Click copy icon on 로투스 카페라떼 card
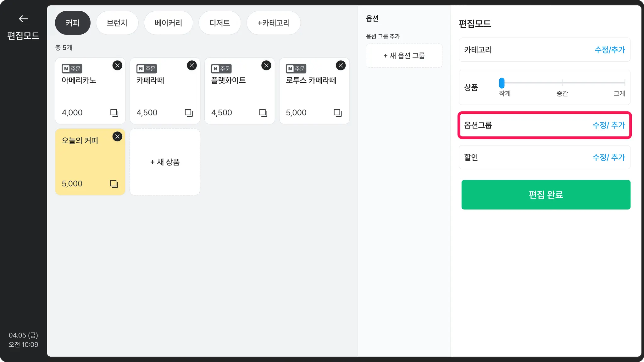 337,112
